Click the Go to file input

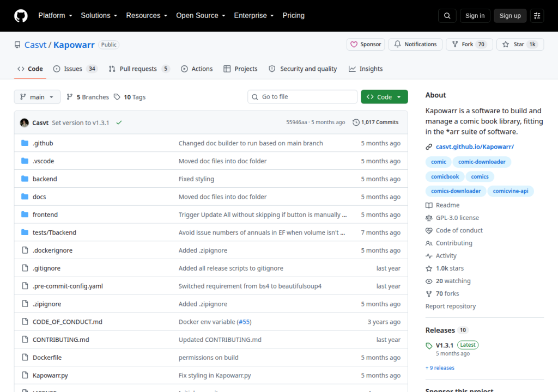click(x=302, y=97)
